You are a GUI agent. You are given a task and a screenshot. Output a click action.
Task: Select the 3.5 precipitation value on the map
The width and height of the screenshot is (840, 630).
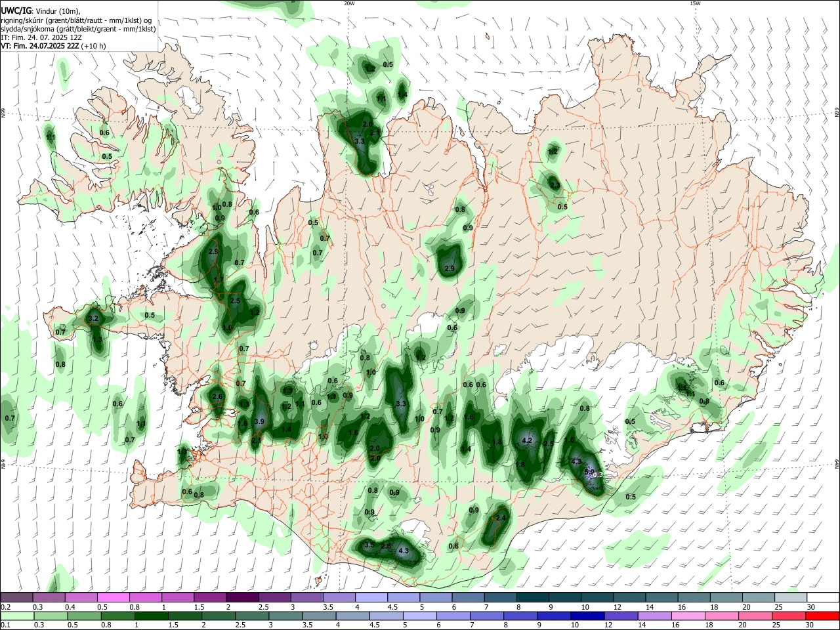pos(369,545)
